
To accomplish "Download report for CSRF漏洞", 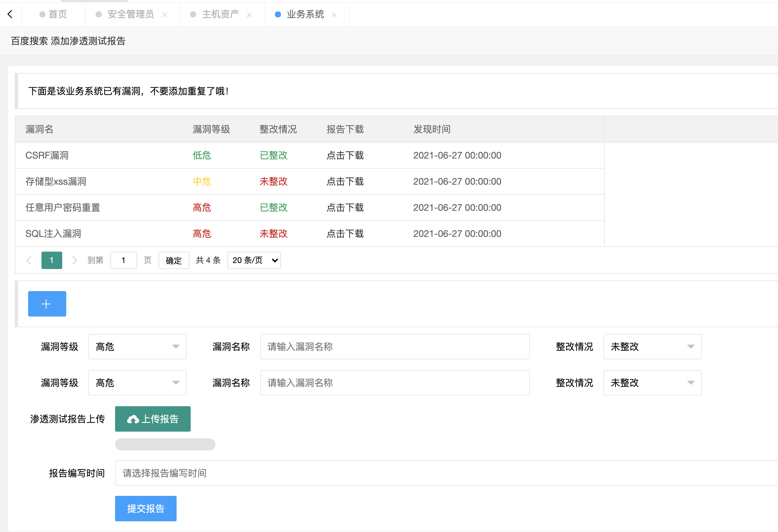I will tap(345, 155).
